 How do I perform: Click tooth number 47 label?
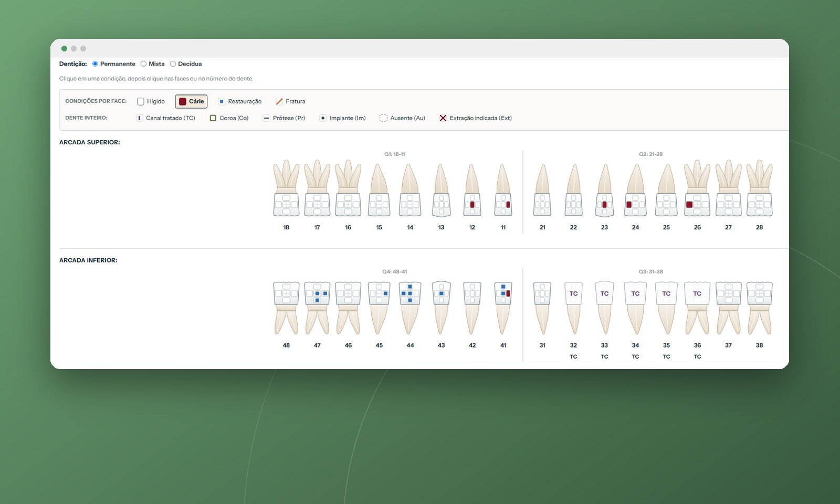click(317, 345)
